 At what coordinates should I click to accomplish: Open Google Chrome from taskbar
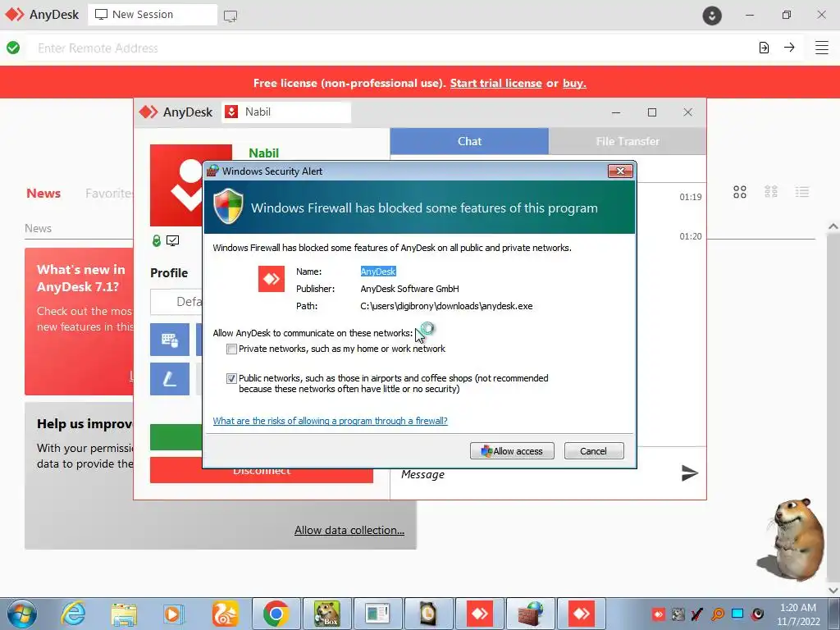coord(276,614)
